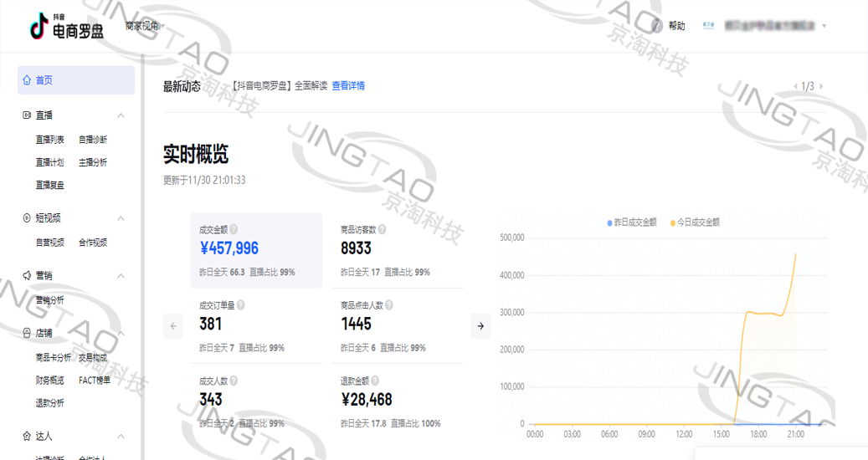Collapse the 短视频 sidebar section
Screen dimensions: 868x460
tap(121, 218)
